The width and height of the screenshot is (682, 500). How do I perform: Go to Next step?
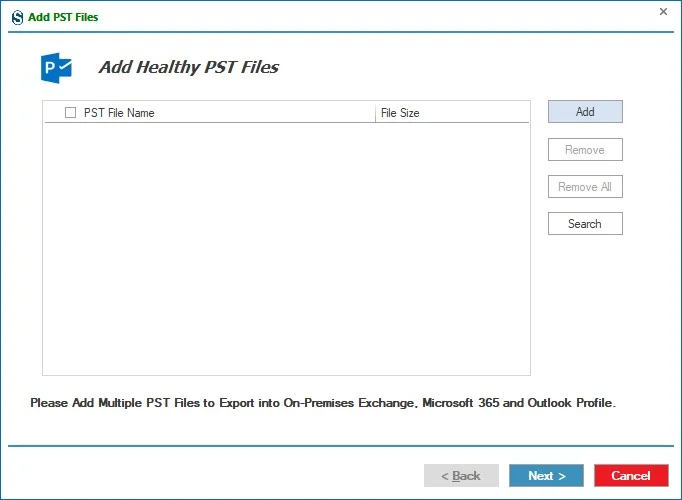(546, 476)
